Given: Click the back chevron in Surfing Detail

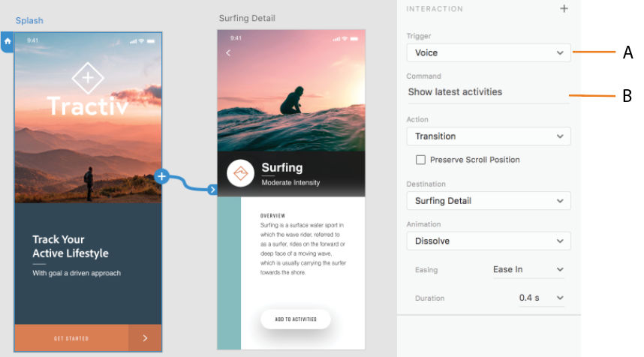Looking at the screenshot, I should point(228,53).
